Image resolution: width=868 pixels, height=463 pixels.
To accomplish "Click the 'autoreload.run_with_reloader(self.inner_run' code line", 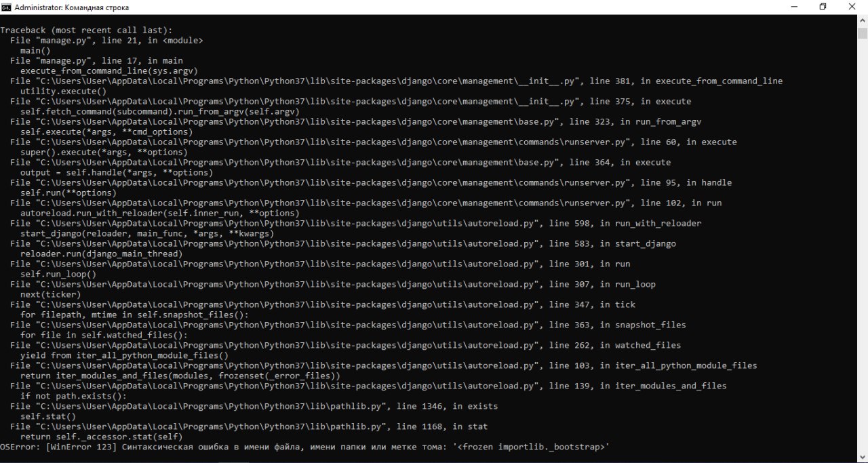I will (x=160, y=214).
